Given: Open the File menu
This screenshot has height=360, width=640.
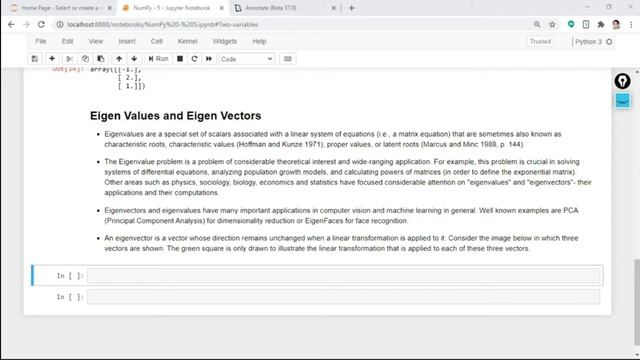Looking at the screenshot, I should point(40,41).
